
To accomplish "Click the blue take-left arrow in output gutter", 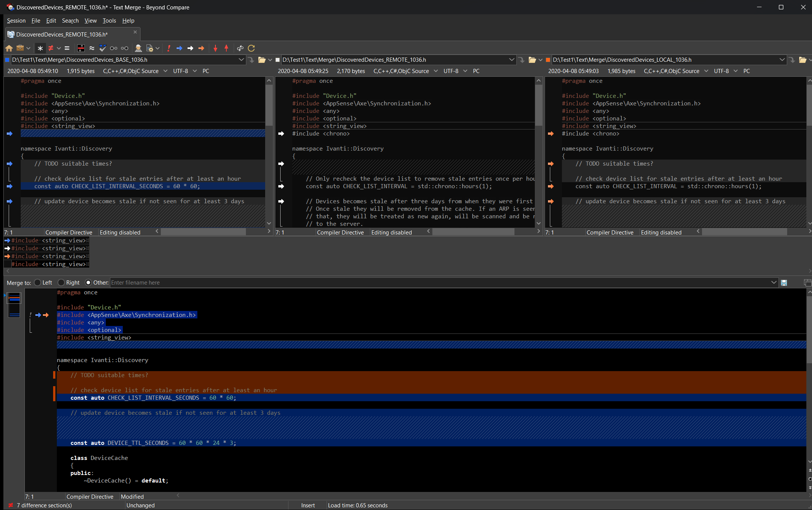I will 38,315.
